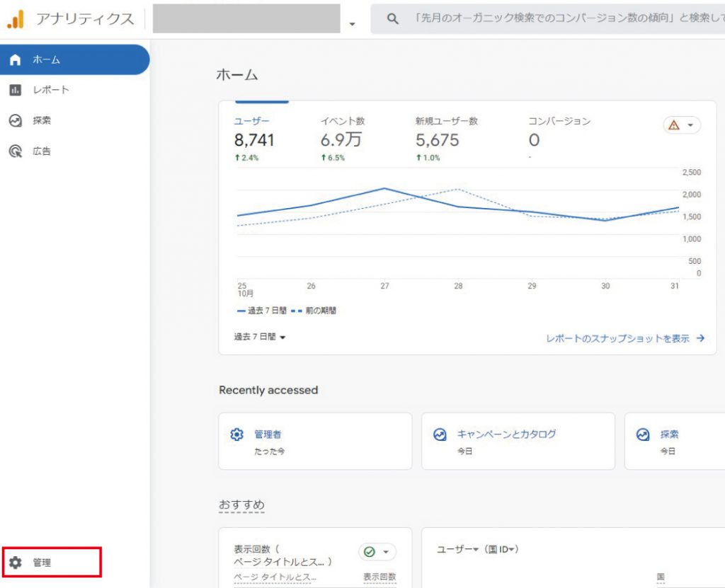Click the home icon in sidebar

(16, 59)
